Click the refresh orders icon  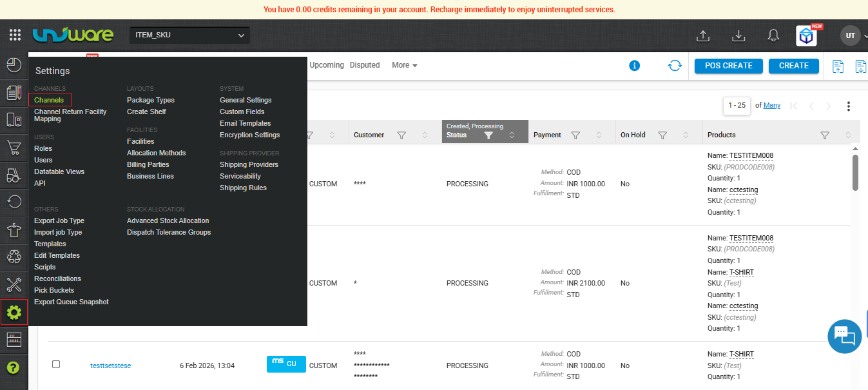[675, 66]
